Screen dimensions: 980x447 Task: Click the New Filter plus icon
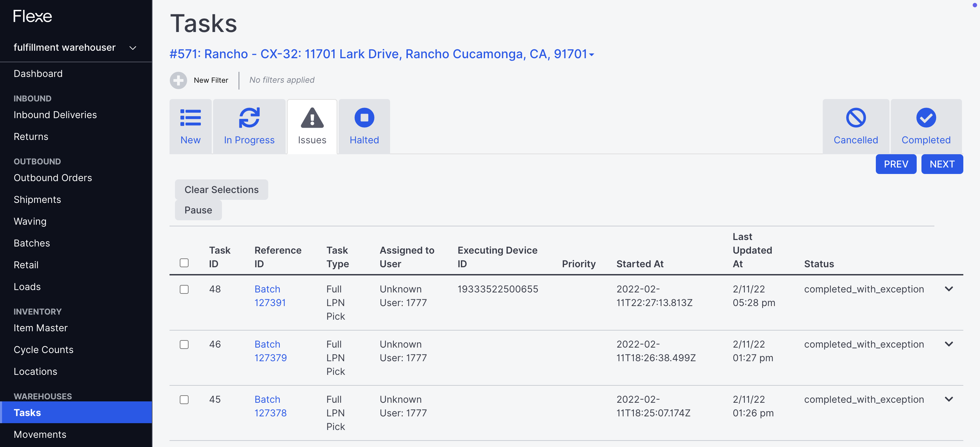point(178,80)
